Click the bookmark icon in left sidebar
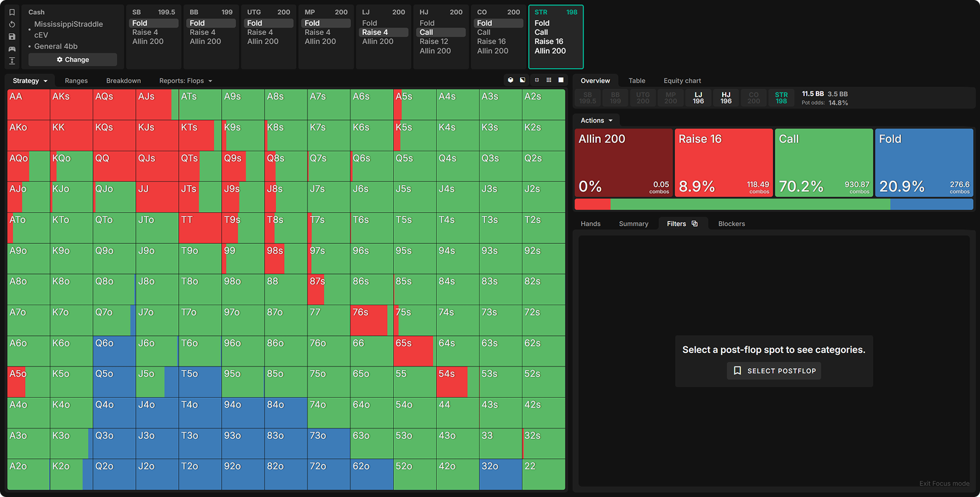Screen dimensions: 980x497 [12, 12]
